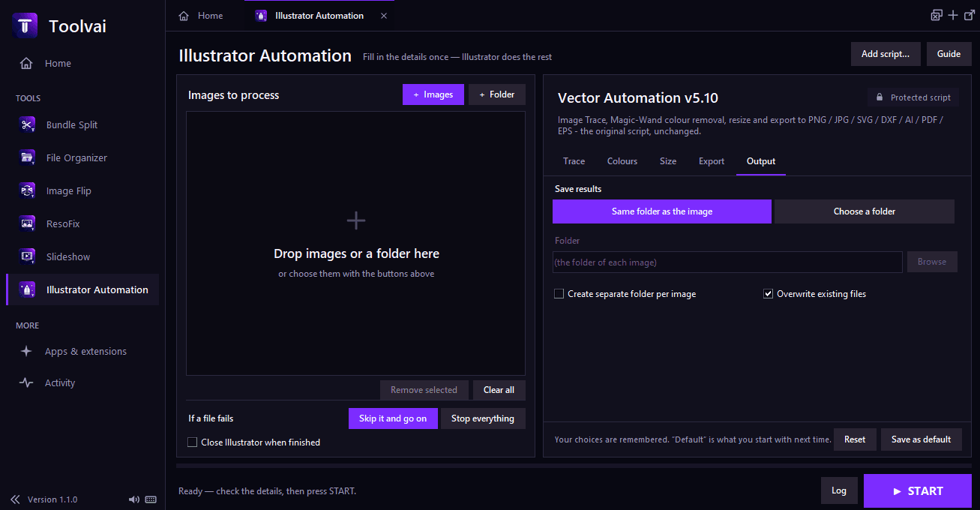The height and width of the screenshot is (510, 980).
Task: Reset the script settings
Action: (855, 439)
